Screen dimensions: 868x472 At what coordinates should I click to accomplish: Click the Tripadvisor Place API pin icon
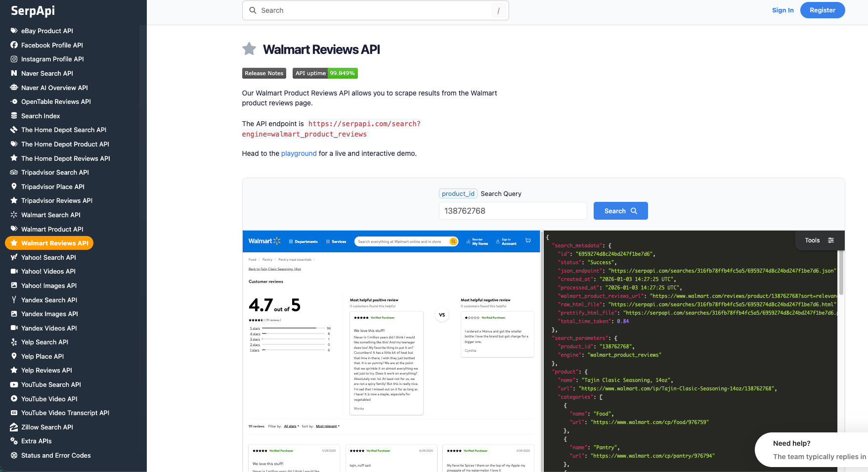pos(14,187)
